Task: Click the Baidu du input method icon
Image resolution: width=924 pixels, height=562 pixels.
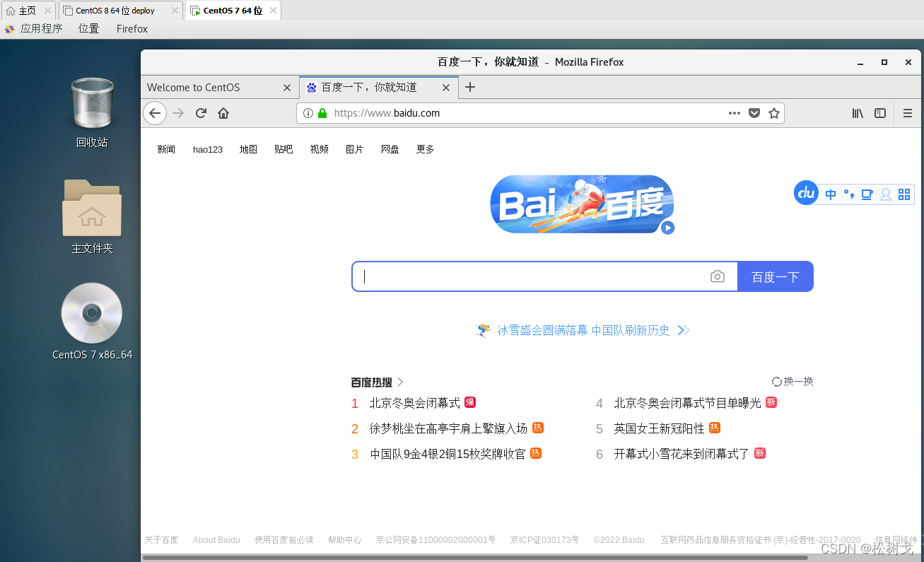Action: coord(806,193)
